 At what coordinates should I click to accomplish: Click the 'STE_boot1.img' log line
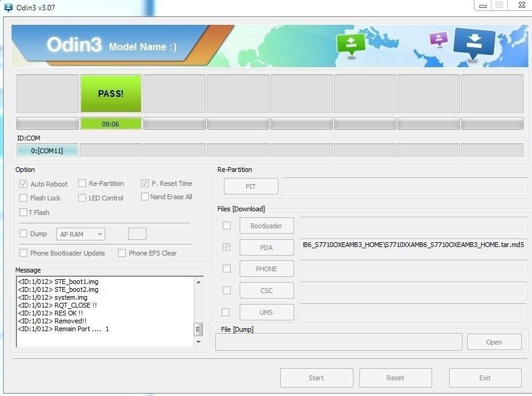pos(58,282)
